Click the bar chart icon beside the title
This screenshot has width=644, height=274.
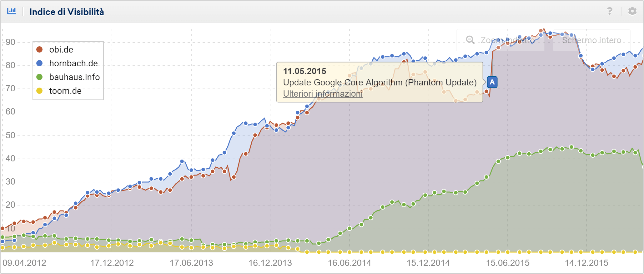pyautogui.click(x=12, y=11)
